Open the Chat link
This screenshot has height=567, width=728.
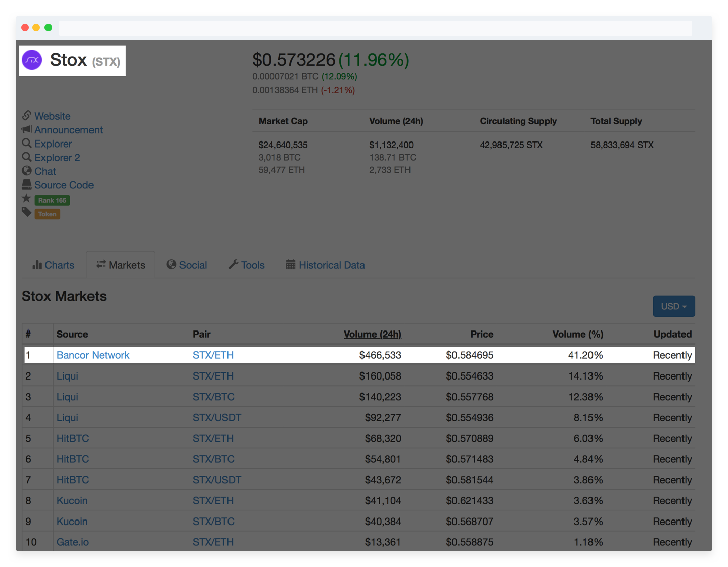point(45,171)
